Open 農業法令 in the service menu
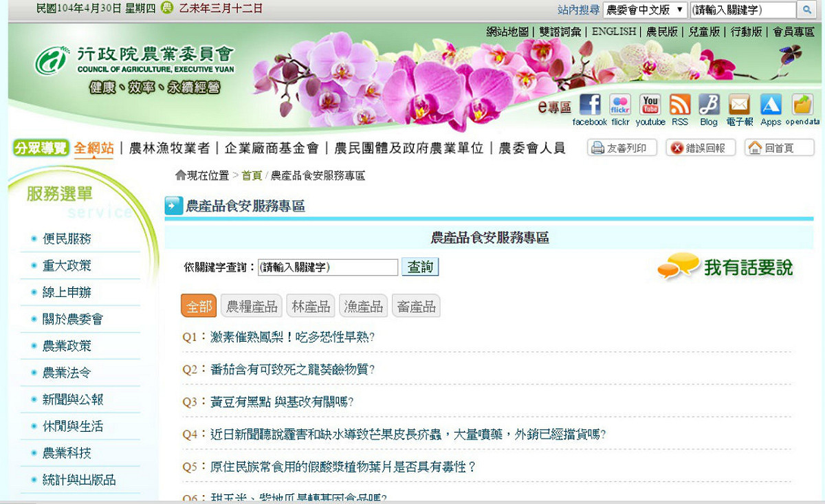This screenshot has height=504, width=825. click(x=67, y=373)
